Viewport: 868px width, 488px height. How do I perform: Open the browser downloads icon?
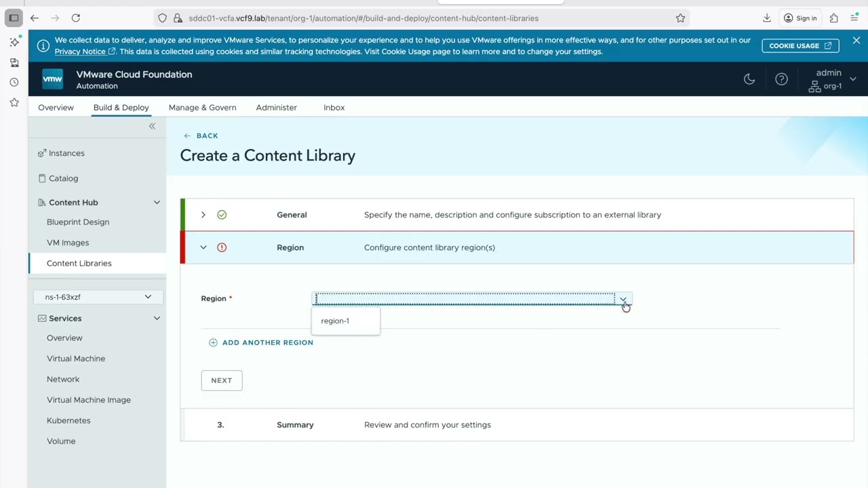click(767, 18)
